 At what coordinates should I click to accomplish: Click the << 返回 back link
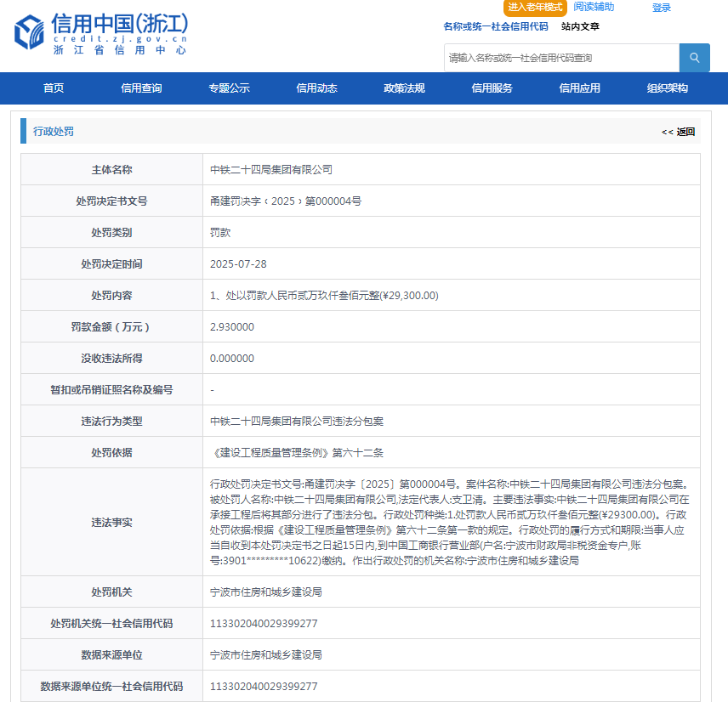click(678, 132)
